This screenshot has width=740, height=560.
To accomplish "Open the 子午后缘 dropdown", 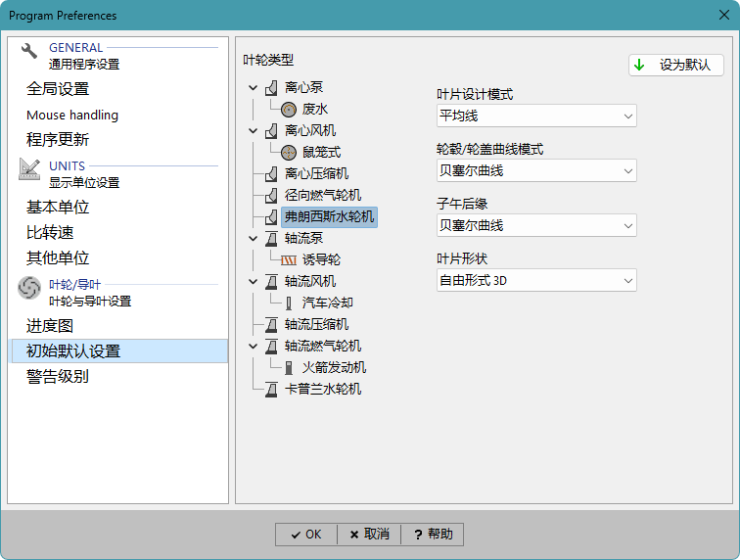I will (x=536, y=225).
